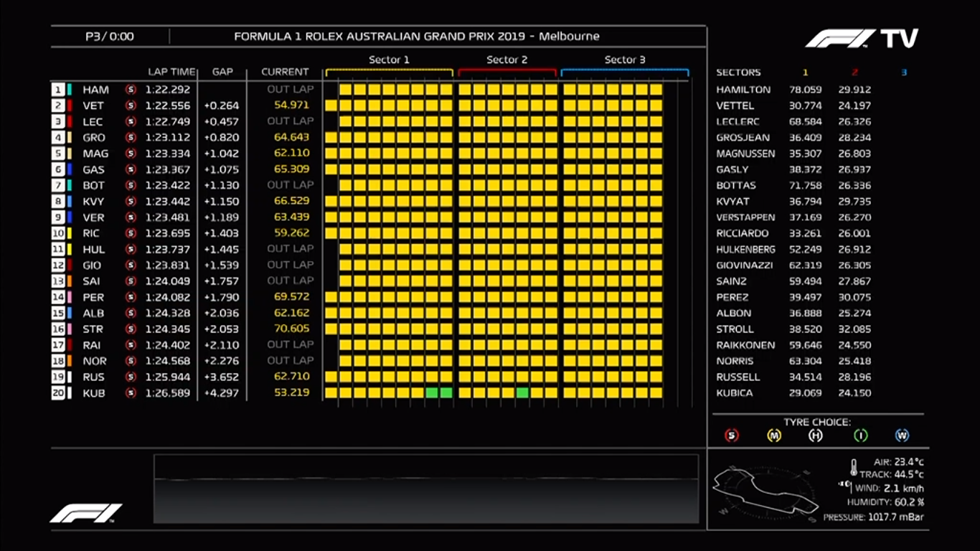The height and width of the screenshot is (551, 980).
Task: Click the soft tyre icon in VET's row
Action: click(131, 105)
